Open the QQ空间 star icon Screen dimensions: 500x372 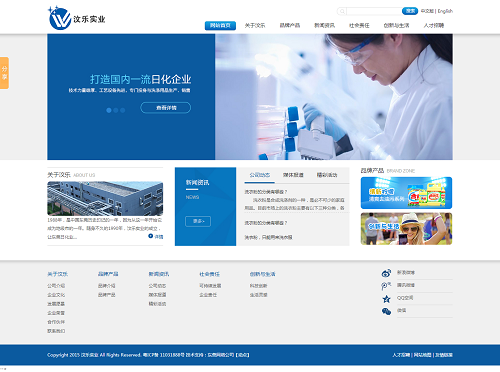386,299
